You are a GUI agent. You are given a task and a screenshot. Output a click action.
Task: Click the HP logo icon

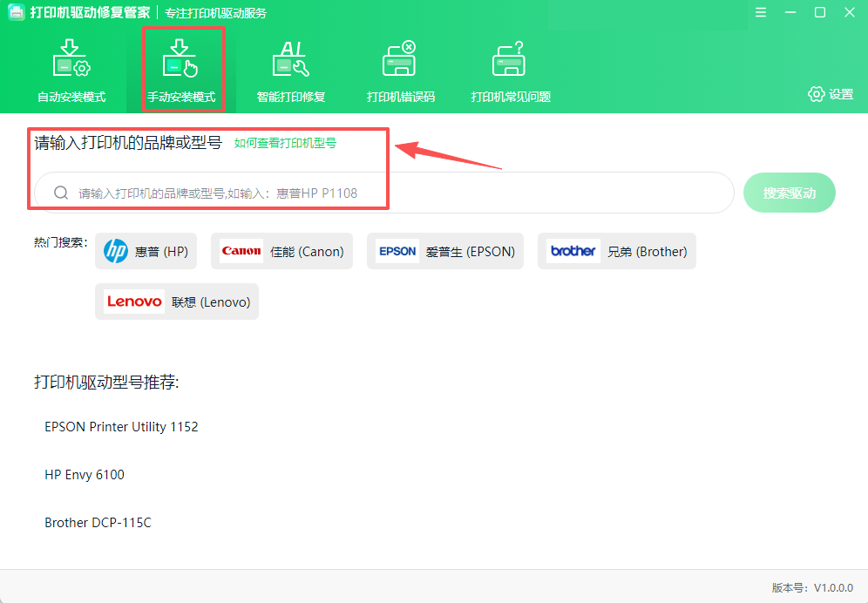(x=116, y=251)
